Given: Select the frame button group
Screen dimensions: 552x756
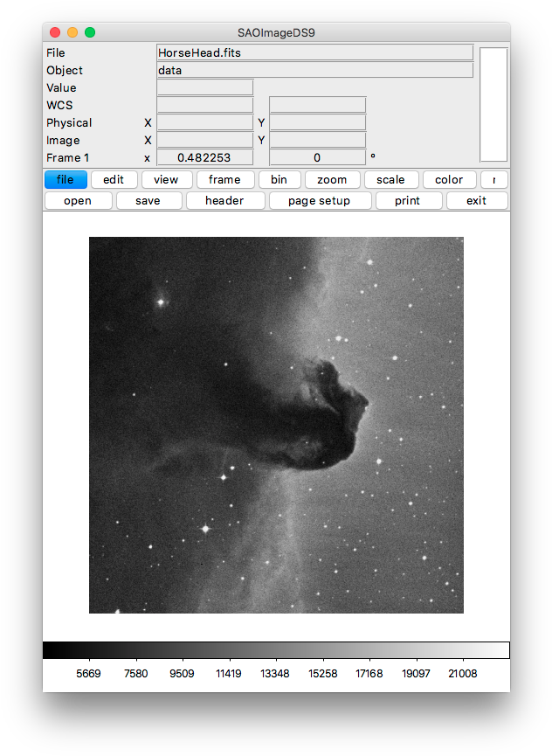Looking at the screenshot, I should 224,179.
